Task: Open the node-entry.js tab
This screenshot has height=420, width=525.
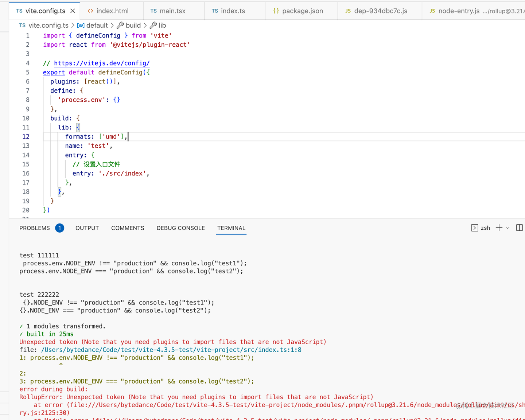Action: [459, 11]
